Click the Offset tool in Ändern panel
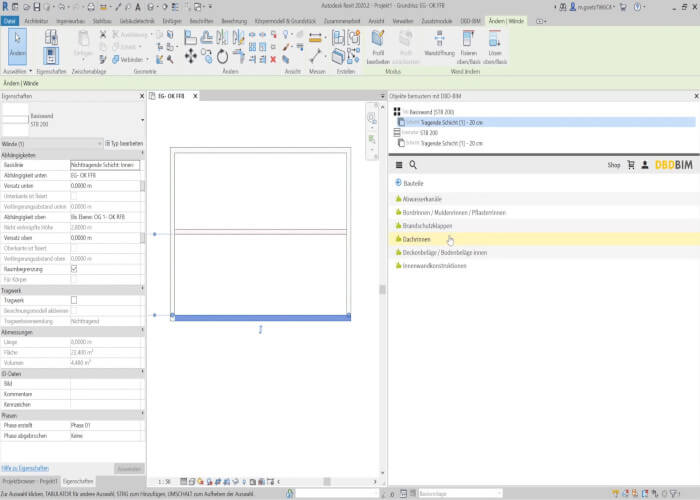700x500 pixels. pos(207,38)
